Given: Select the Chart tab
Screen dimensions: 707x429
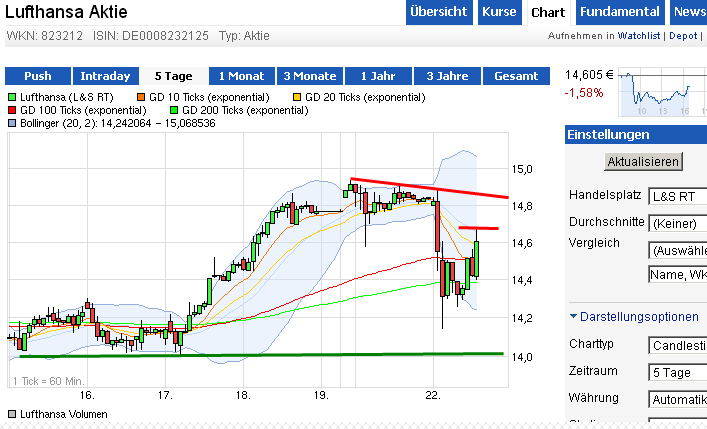Looking at the screenshot, I should (x=548, y=12).
